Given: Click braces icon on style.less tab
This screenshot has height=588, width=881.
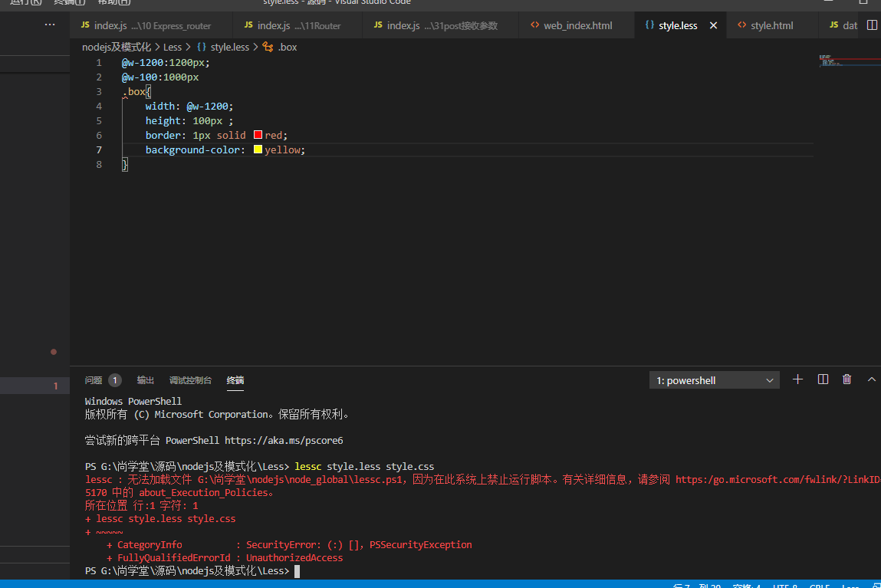Looking at the screenshot, I should pos(649,25).
